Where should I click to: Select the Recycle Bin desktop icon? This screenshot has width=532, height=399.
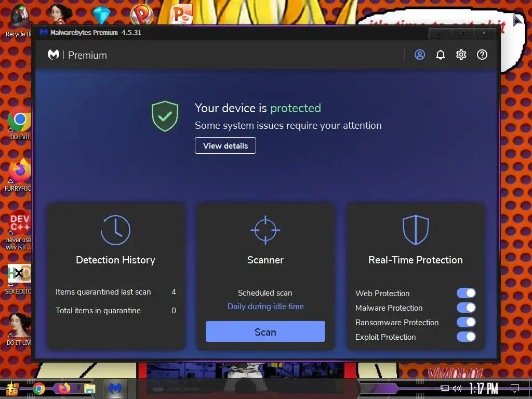point(18,20)
